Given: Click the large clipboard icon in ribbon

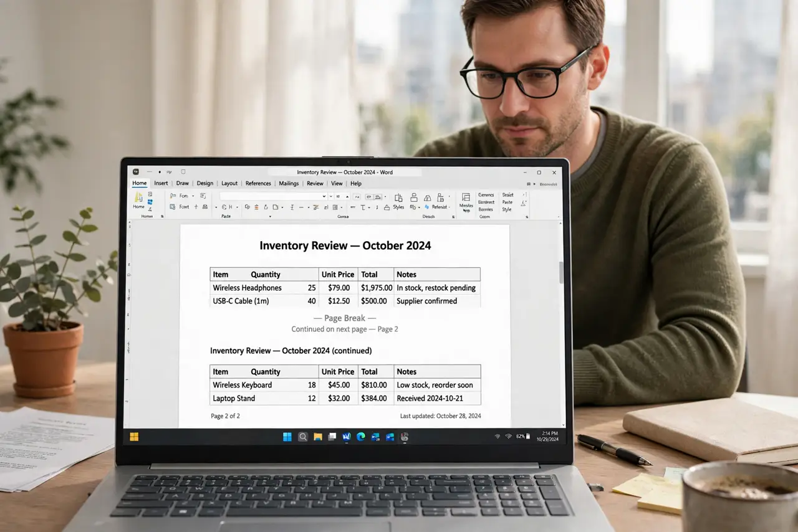Looking at the screenshot, I should [138, 197].
